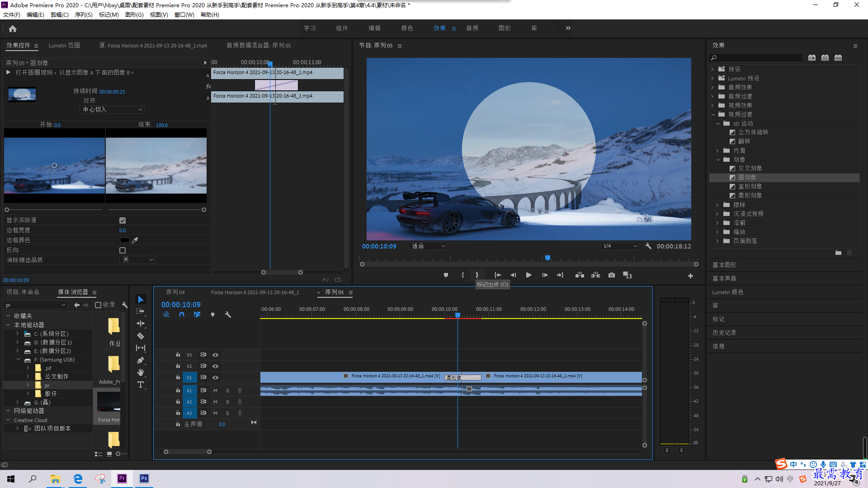
Task: Expand the 预设 effects folder
Action: [x=713, y=69]
